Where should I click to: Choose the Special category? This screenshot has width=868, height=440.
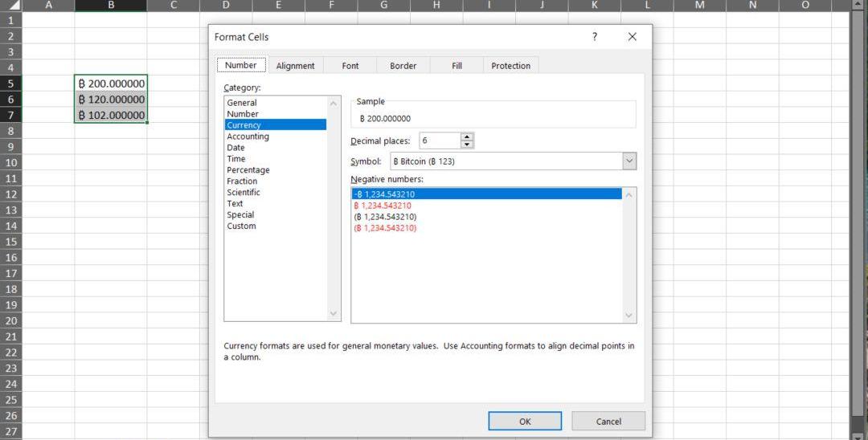[276, 215]
